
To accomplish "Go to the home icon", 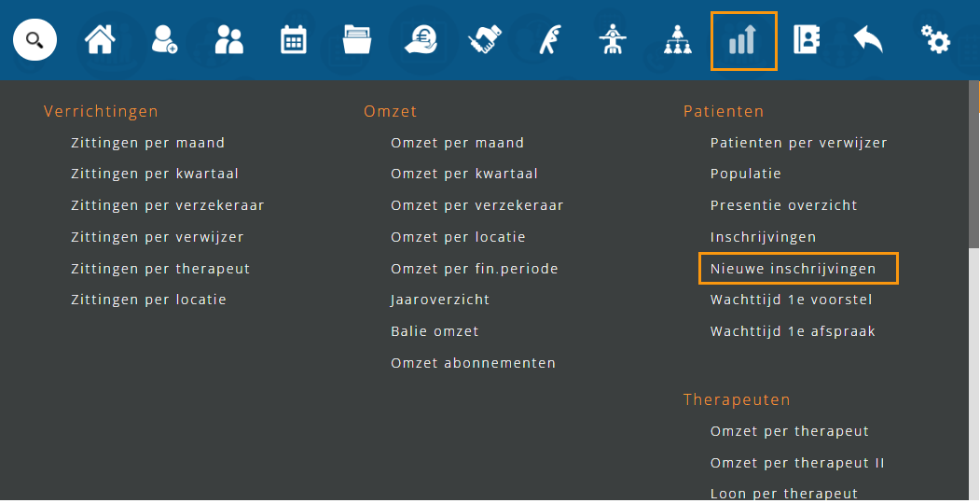I will [x=100, y=40].
